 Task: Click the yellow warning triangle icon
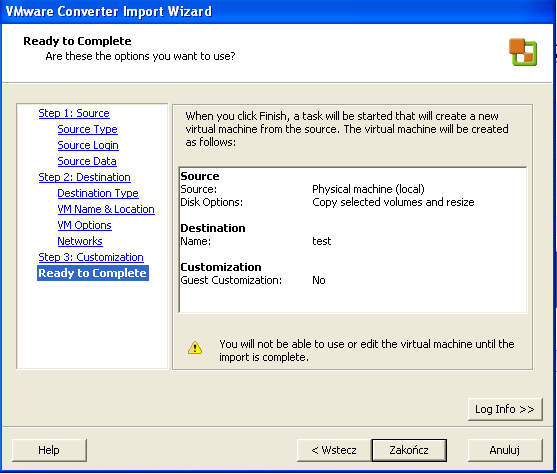click(x=195, y=348)
